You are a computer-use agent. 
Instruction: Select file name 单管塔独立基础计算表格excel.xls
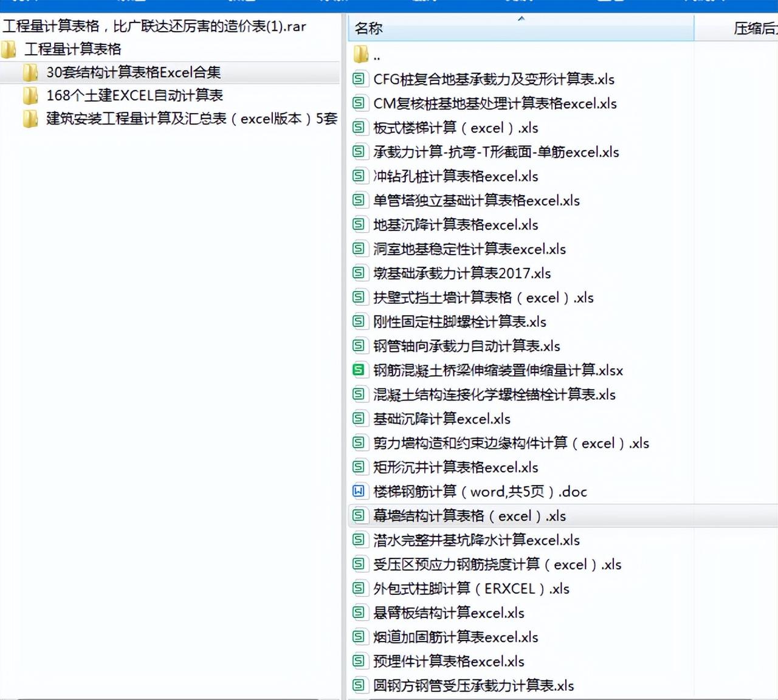coord(477,201)
